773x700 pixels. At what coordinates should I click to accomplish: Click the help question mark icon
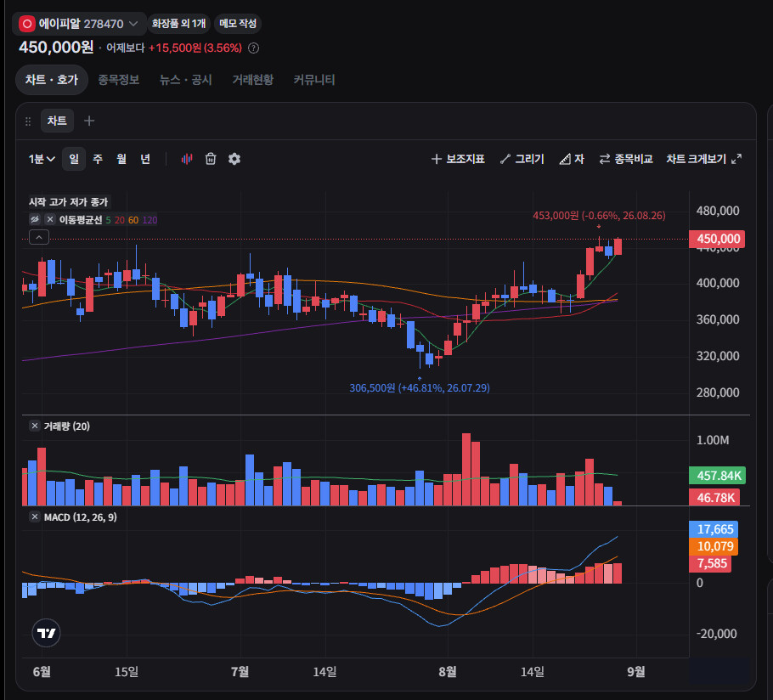click(253, 48)
